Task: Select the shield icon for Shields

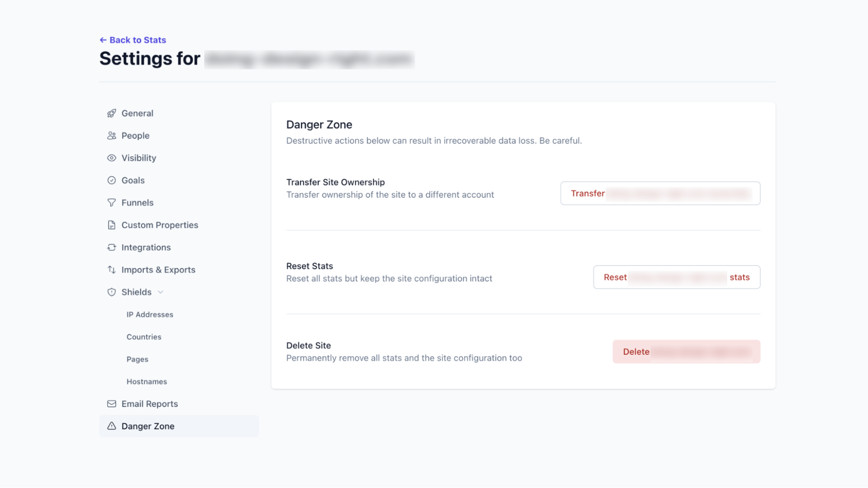Action: pyautogui.click(x=112, y=292)
